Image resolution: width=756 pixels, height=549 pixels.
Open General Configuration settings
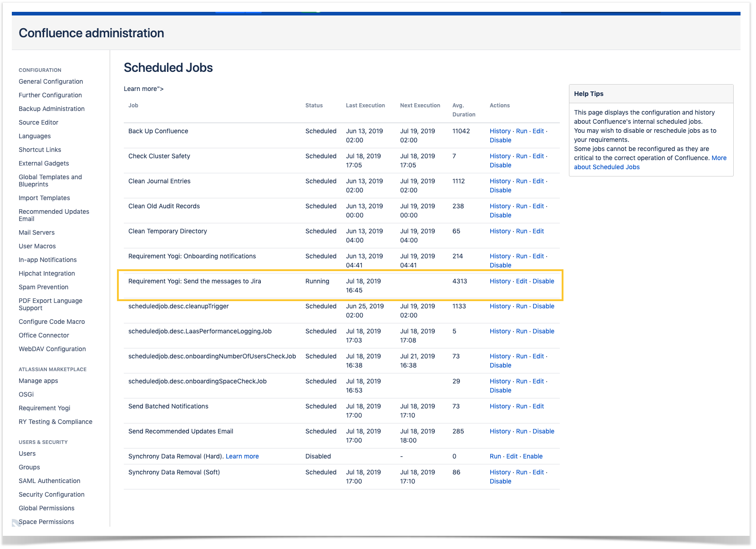click(x=50, y=81)
